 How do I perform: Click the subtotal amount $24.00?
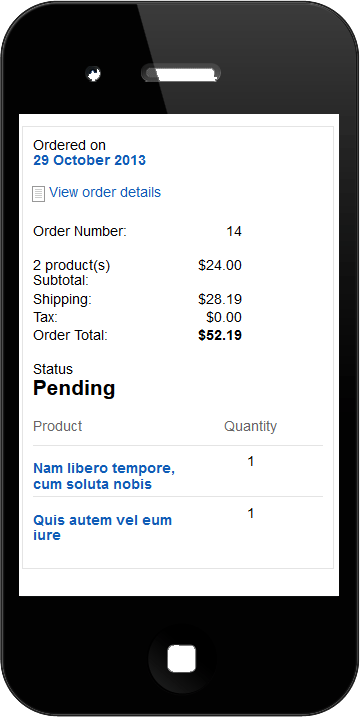pos(220,265)
